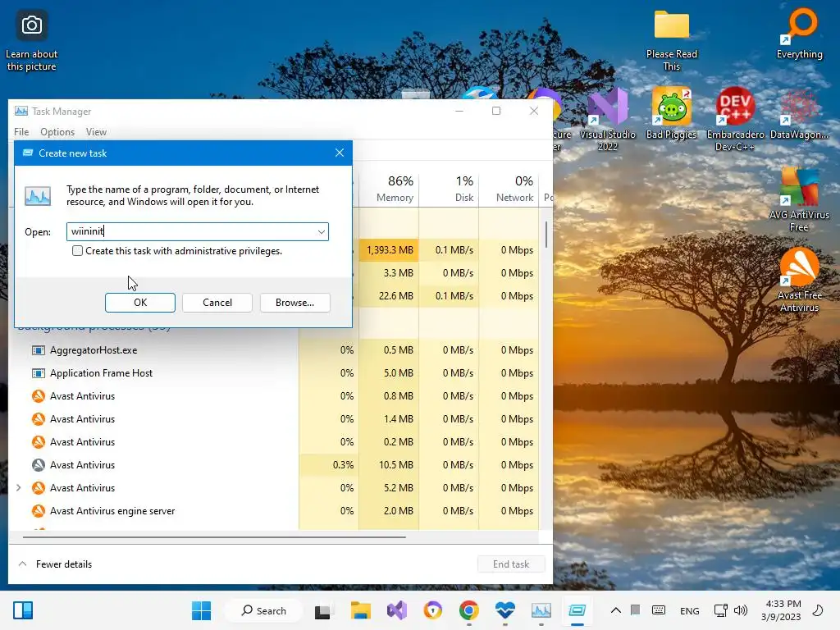Image resolution: width=840 pixels, height=630 pixels.
Task: Open the Options menu in Task Manager
Action: click(x=57, y=132)
